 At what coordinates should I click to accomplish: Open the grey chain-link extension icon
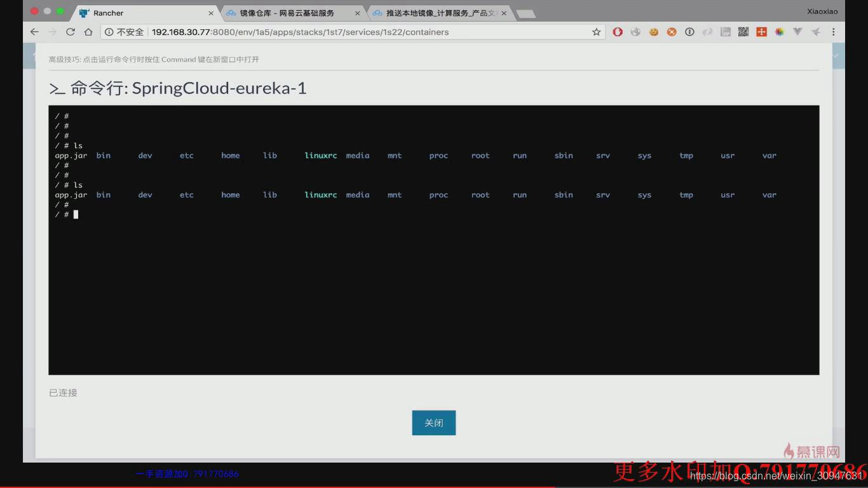707,32
